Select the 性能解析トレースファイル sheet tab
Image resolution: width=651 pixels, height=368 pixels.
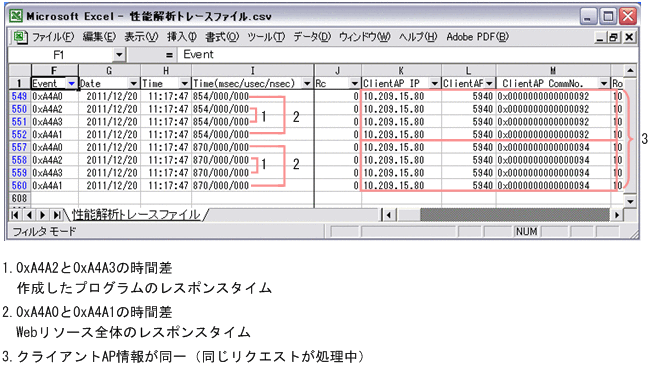pos(136,215)
